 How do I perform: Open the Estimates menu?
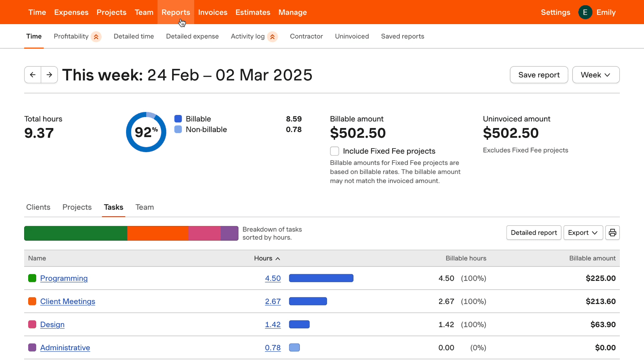coord(253,12)
